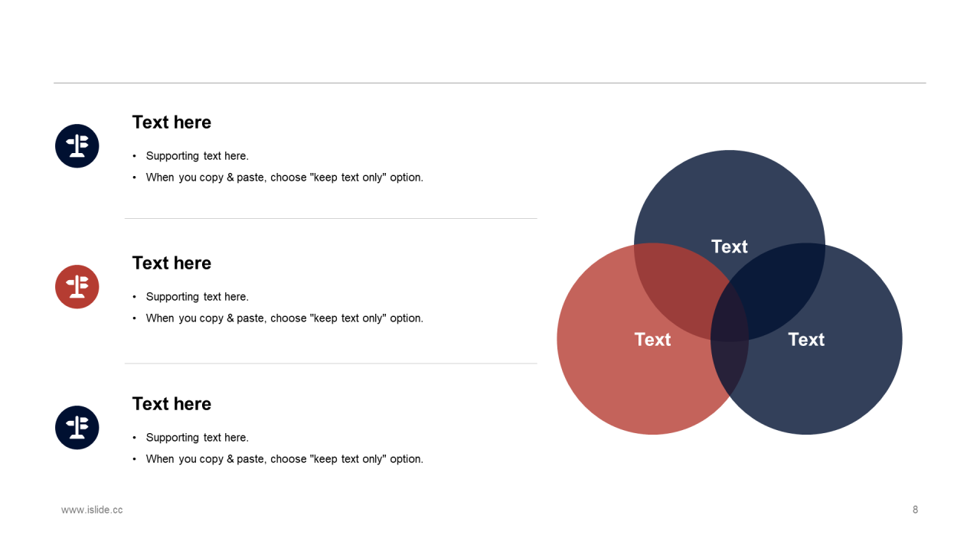Select the third 'Text here' heading
The image size is (980, 551).
pos(171,404)
